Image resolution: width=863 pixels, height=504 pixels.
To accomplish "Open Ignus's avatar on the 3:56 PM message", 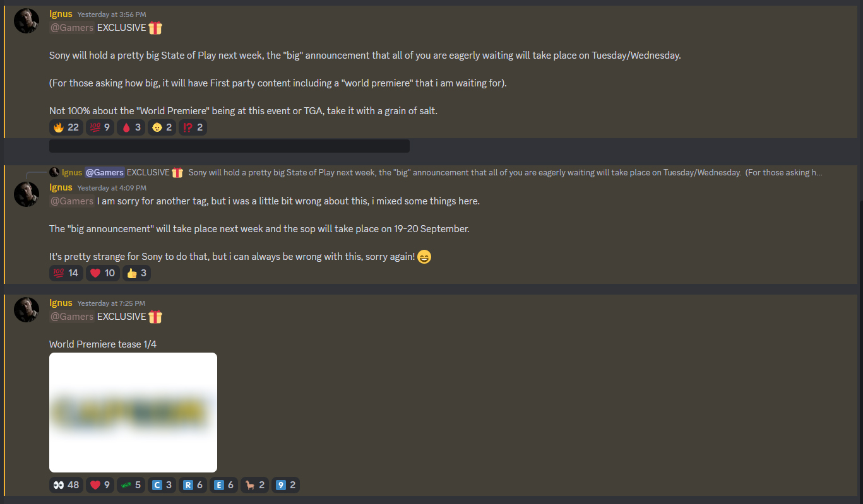I will click(x=27, y=21).
